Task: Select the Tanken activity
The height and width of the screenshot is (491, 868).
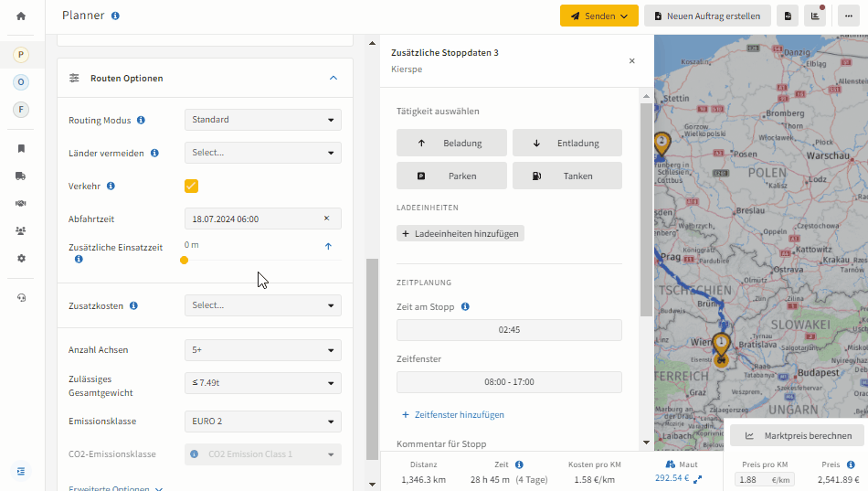Action: coord(566,176)
